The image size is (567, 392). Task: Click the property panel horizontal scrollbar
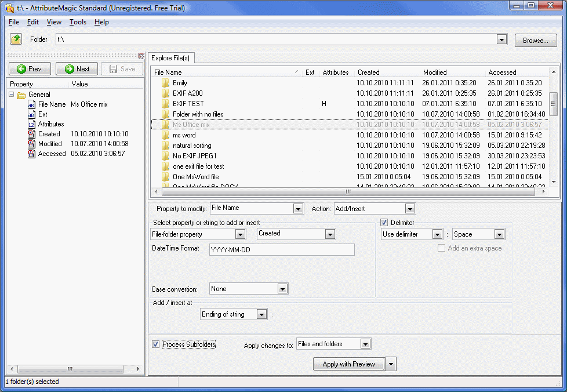point(70,369)
